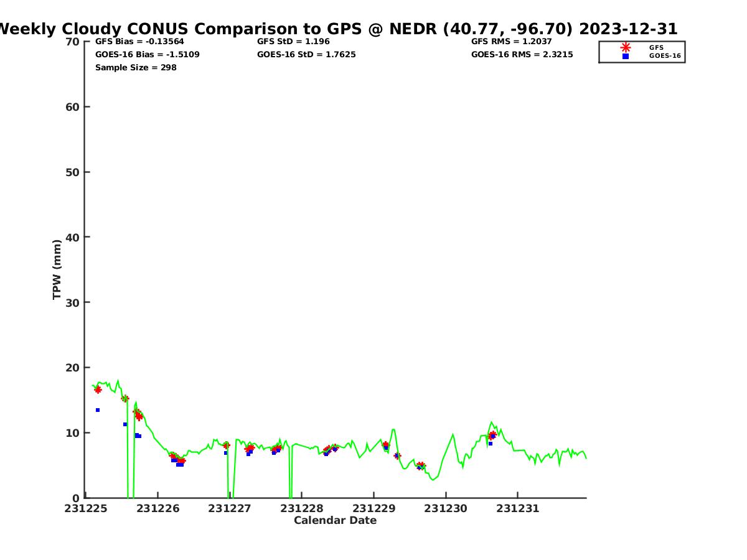Click the 'GOES-16' legend label
The image size is (747, 560).
665,56
